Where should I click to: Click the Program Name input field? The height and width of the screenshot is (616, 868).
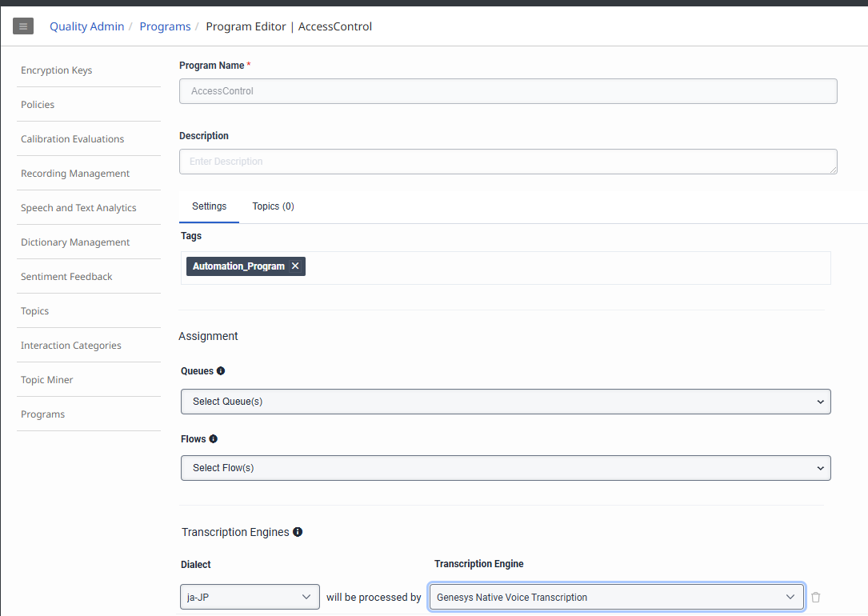pos(508,91)
